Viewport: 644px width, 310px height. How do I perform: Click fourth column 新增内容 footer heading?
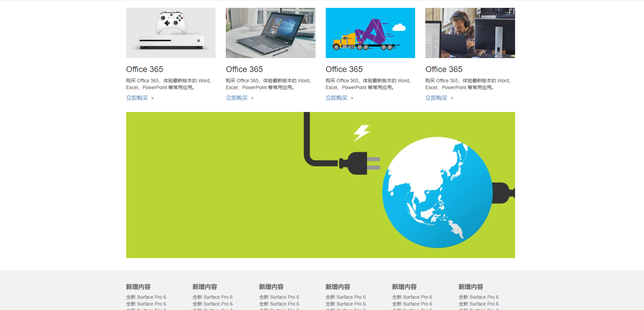tap(338, 287)
